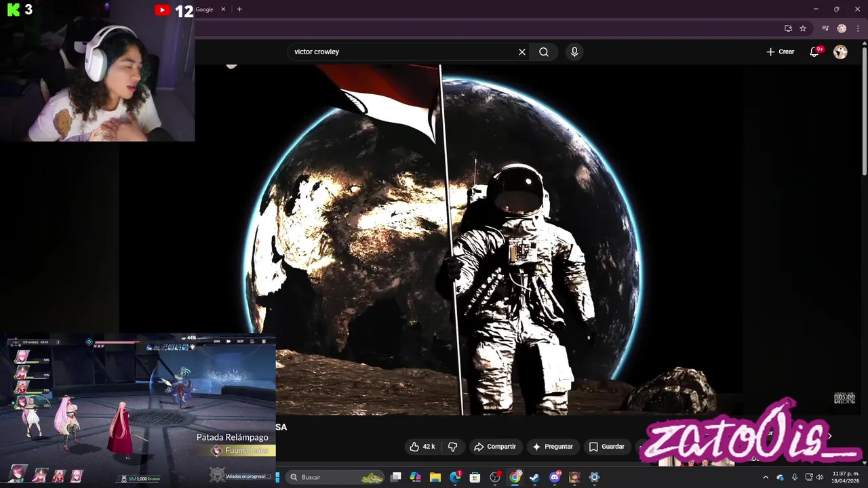Open the Settings gear on the taskbar
The height and width of the screenshot is (488, 868).
[x=594, y=477]
